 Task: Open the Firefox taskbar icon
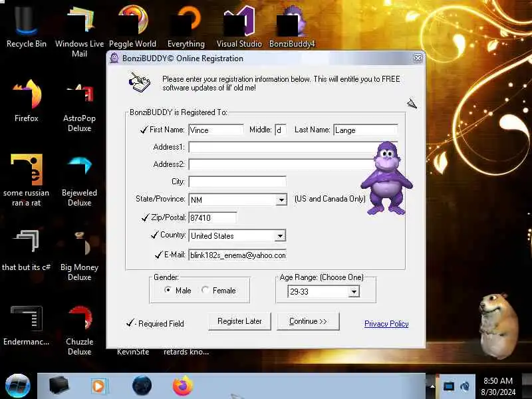pyautogui.click(x=182, y=386)
